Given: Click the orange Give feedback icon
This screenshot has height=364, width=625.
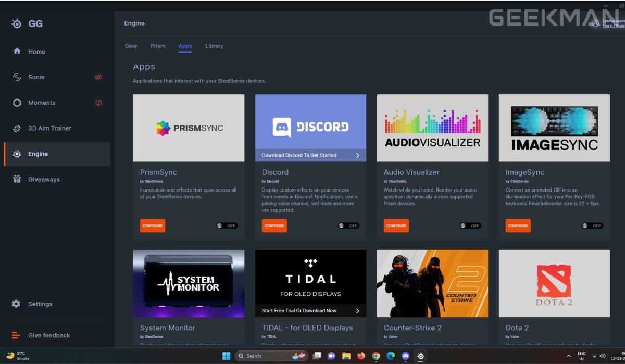Looking at the screenshot, I should pos(16,335).
